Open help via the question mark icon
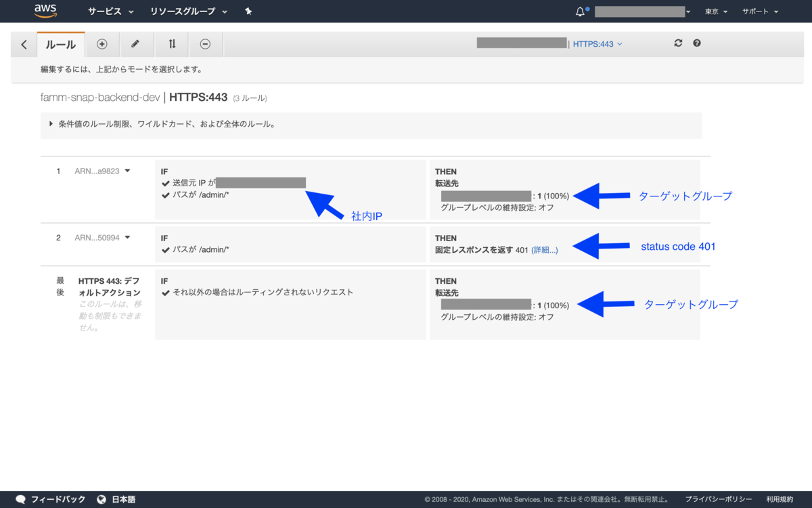The image size is (812, 508). (696, 43)
